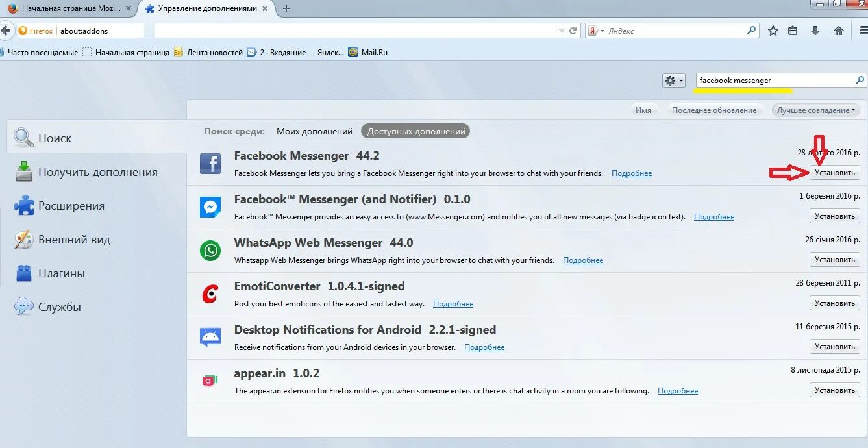
Task: Select the 'Facebook Messenger 44.2' title text
Action: click(306, 156)
